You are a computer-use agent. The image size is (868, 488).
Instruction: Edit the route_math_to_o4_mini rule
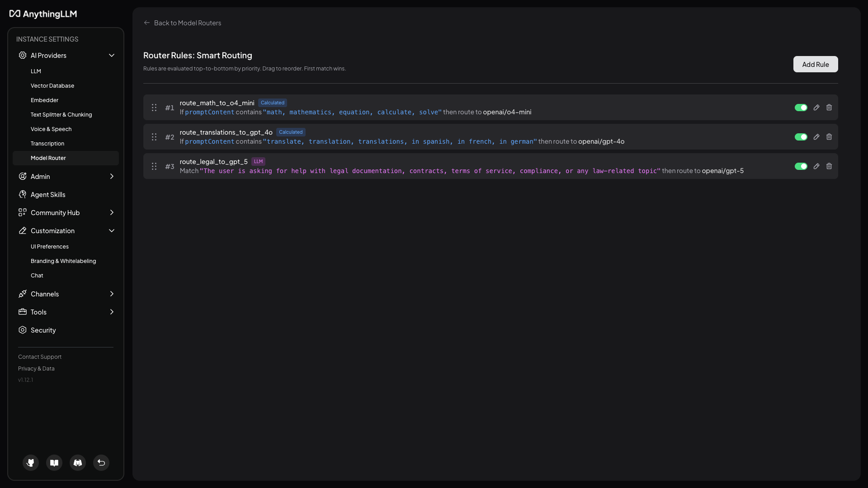click(x=816, y=108)
